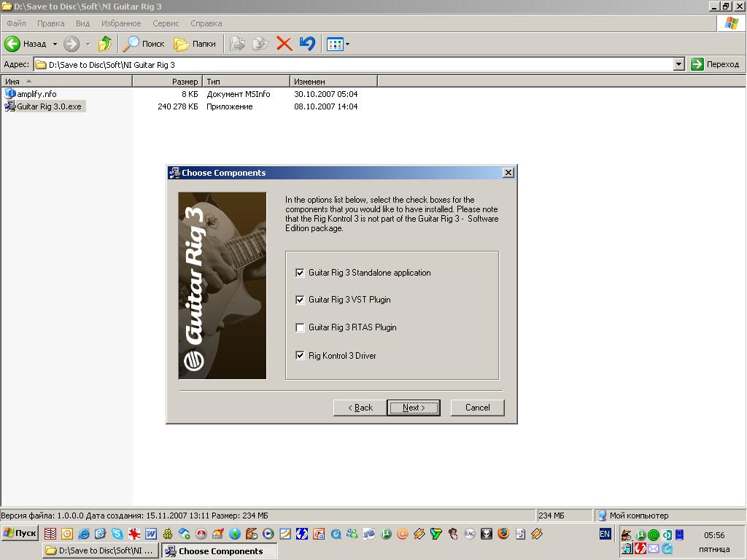Open the Правка menu

point(50,23)
